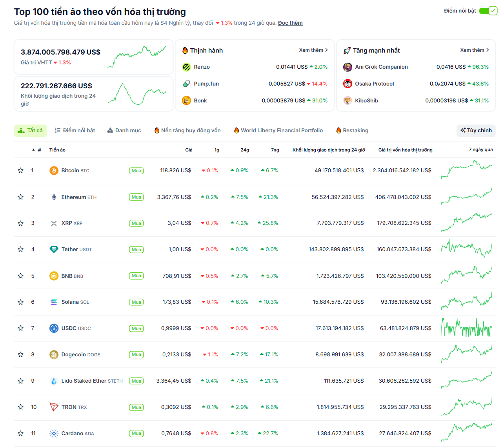Open the Nền tảng huy động vốn tab
Screen dimensions: 504x447
[x=187, y=130]
